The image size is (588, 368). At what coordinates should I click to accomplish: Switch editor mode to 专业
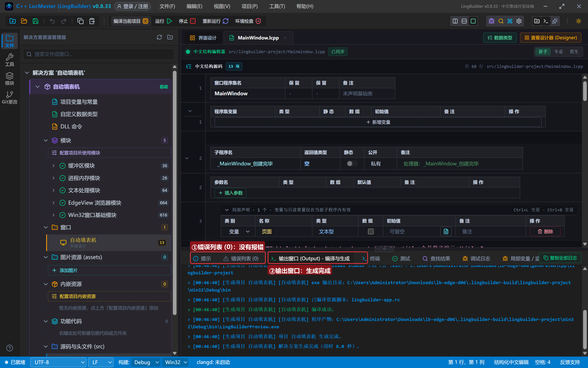558,52
